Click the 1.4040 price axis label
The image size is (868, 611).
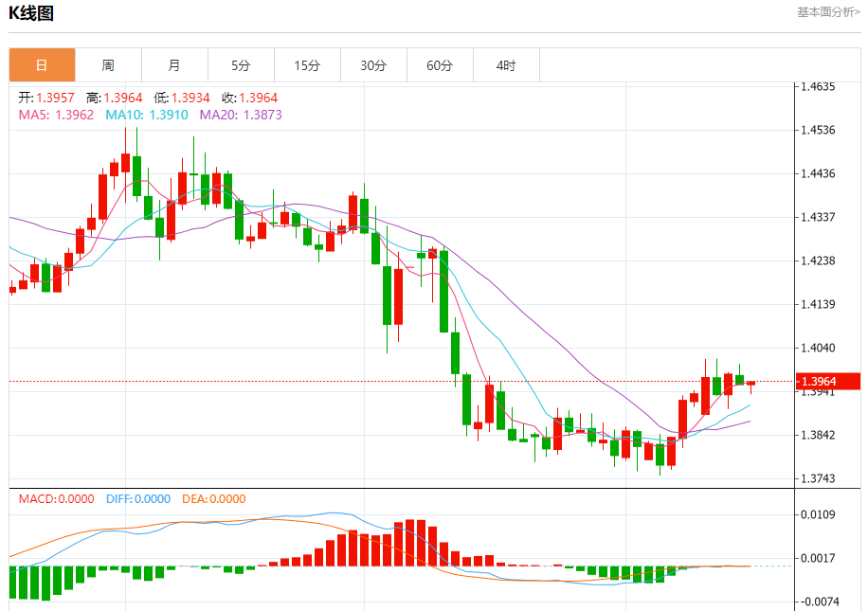pyautogui.click(x=818, y=348)
